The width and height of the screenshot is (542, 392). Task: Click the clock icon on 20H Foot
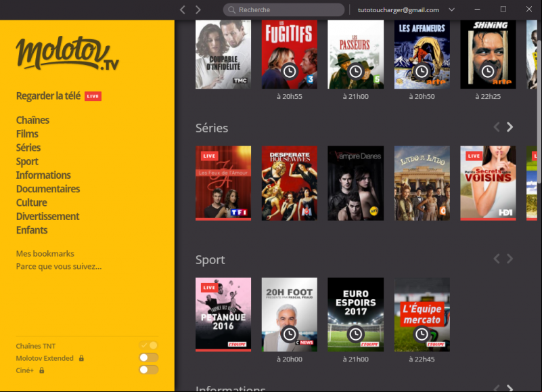pos(290,334)
